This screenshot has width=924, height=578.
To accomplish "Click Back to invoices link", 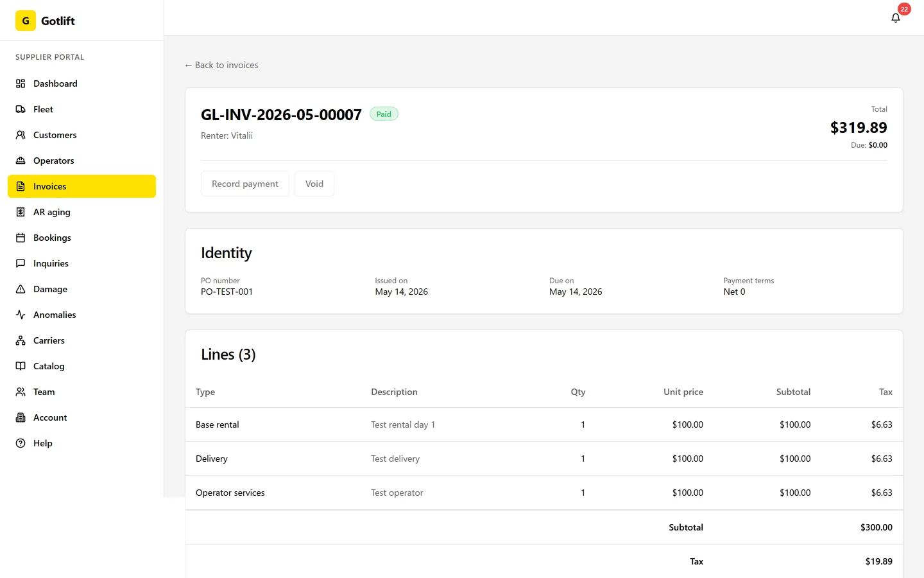I will click(x=221, y=65).
